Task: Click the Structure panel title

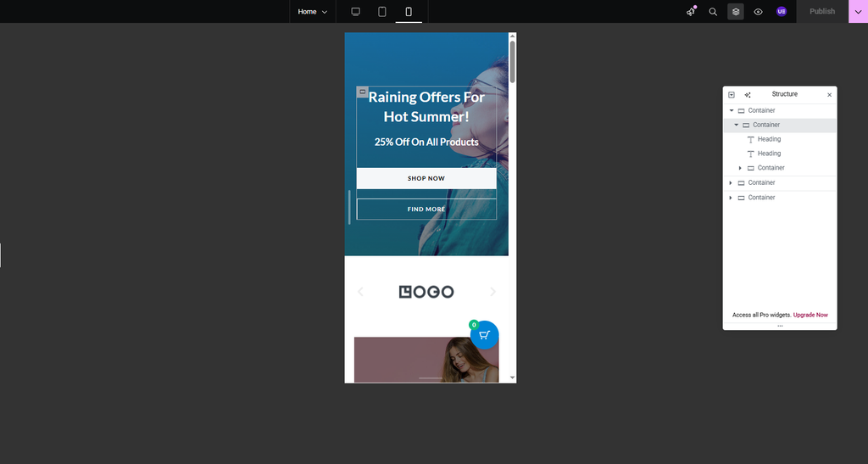Action: 784,94
